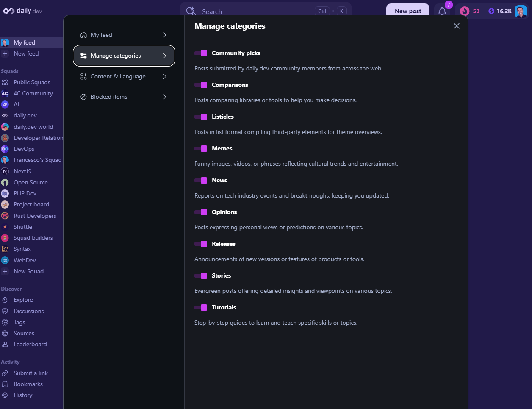Select My feed in the sidebar

pyautogui.click(x=31, y=42)
